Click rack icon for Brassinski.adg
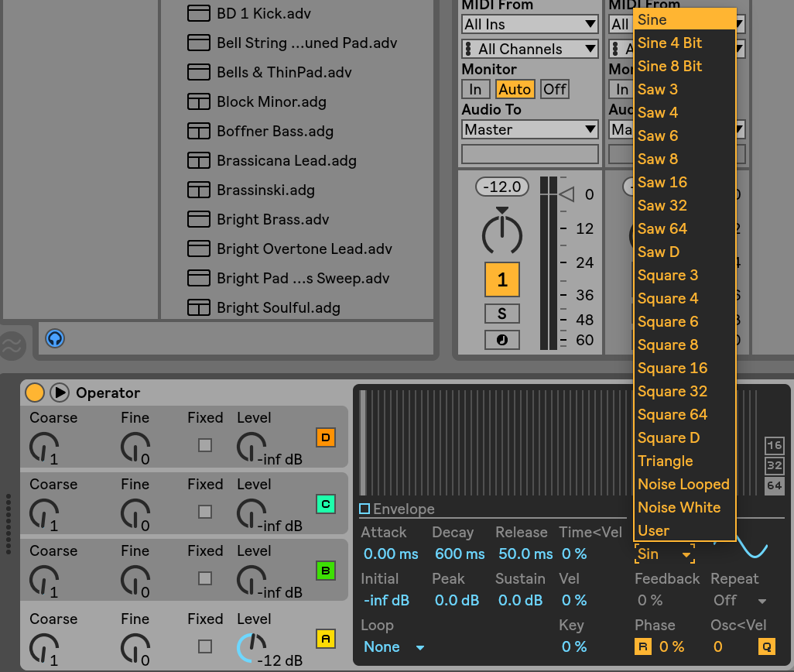 click(198, 190)
